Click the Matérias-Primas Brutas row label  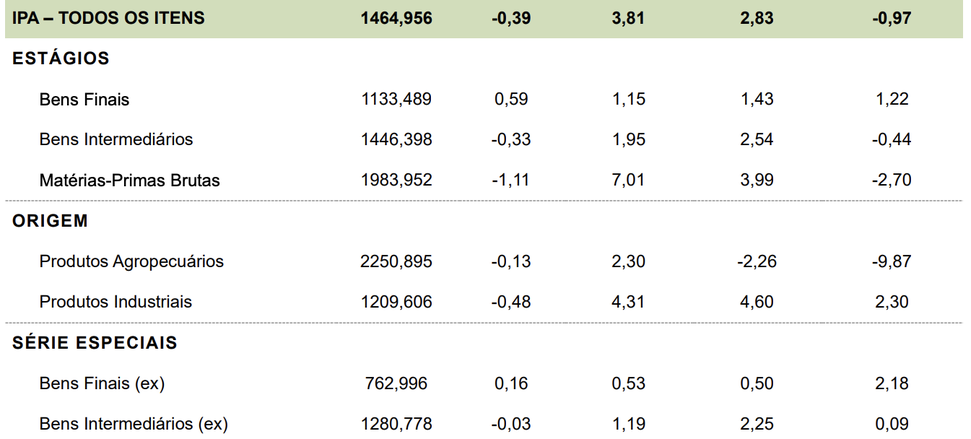[129, 181]
